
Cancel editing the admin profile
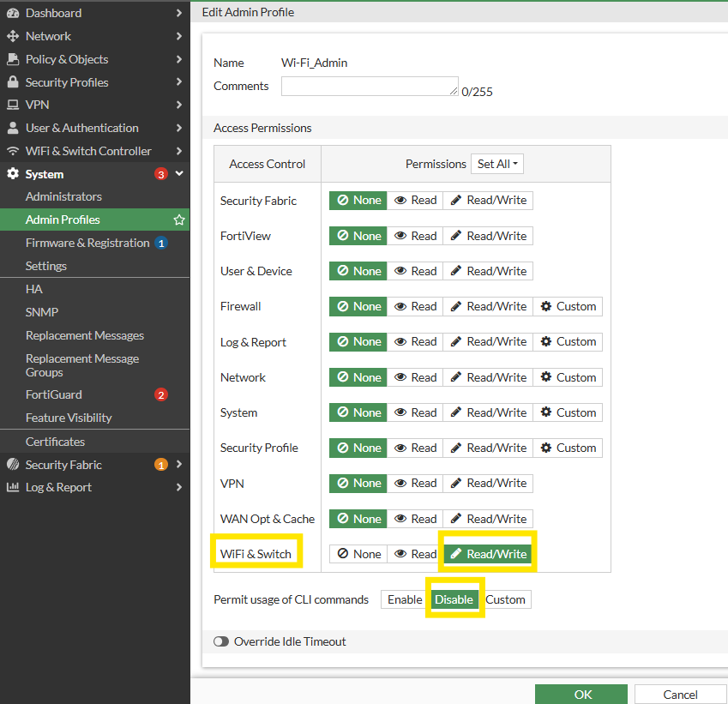[x=680, y=695]
